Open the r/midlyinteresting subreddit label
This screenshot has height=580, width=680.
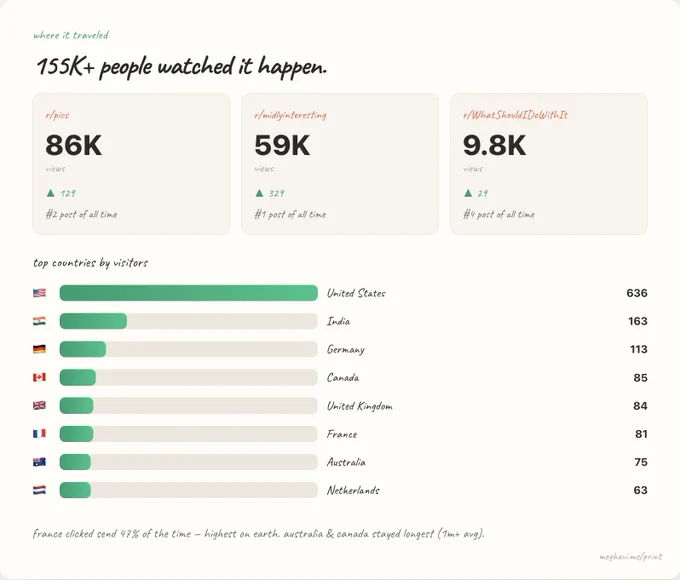[290, 115]
